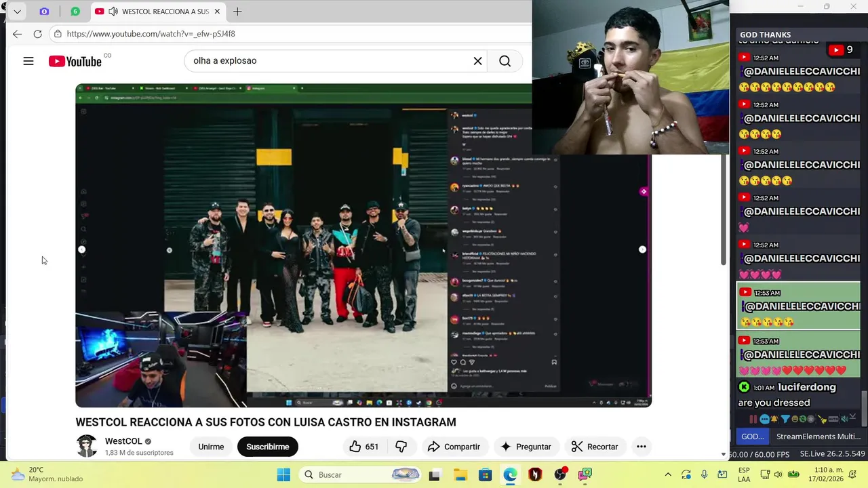
Task: Select the WESTCOL REACCIONA YouTube tab
Action: click(159, 12)
